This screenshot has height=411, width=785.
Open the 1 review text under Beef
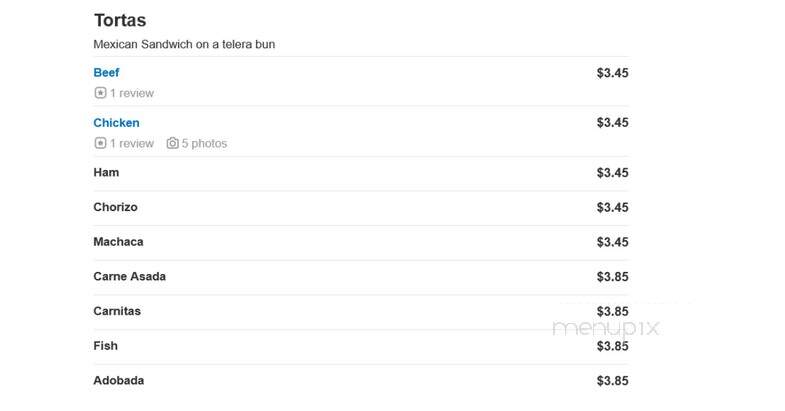point(132,93)
